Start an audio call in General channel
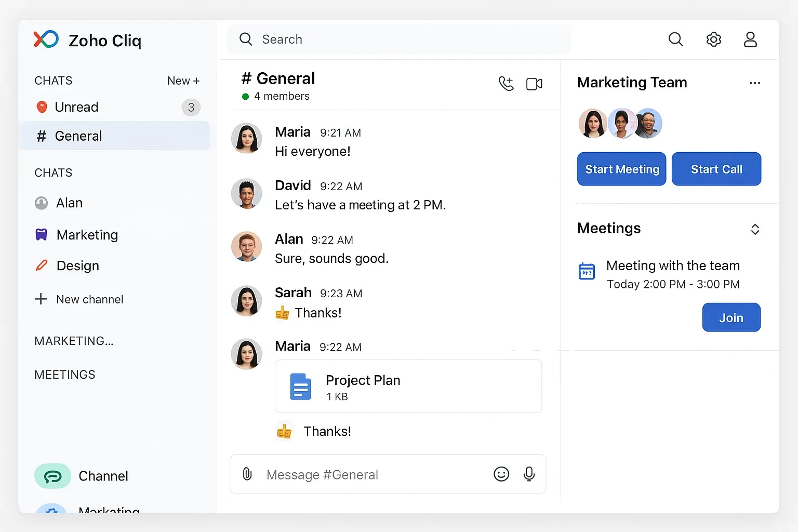The height and width of the screenshot is (532, 798). click(x=506, y=84)
